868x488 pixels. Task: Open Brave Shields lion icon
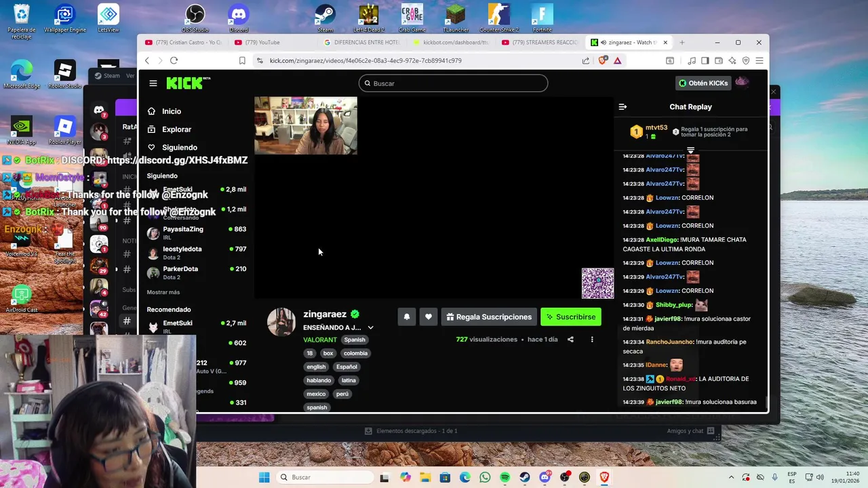603,60
